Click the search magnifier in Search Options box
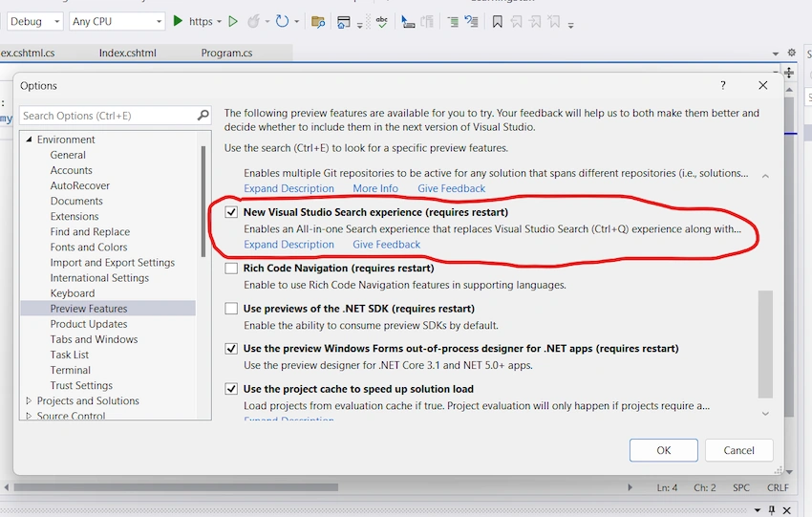812x517 pixels. [x=203, y=115]
